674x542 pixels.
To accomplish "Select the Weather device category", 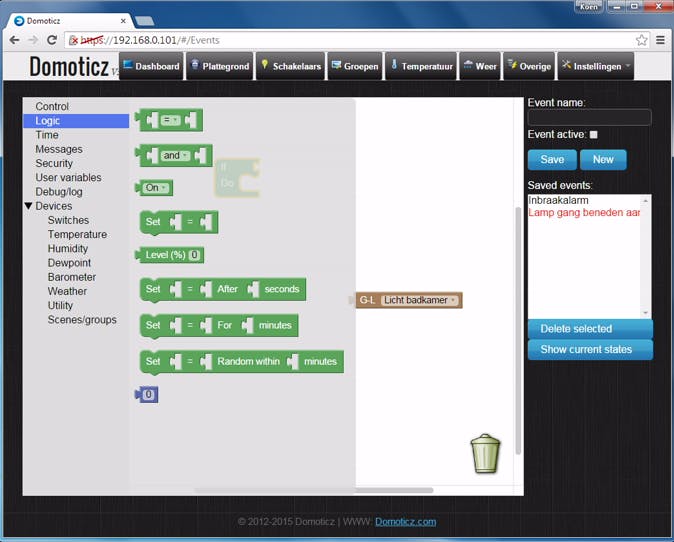I will coord(67,291).
